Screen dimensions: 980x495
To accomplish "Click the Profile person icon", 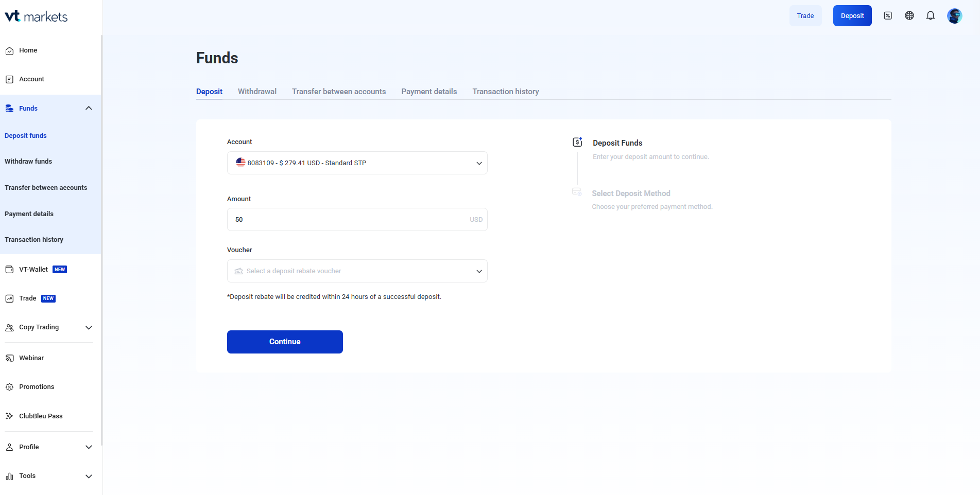I will [x=9, y=447].
